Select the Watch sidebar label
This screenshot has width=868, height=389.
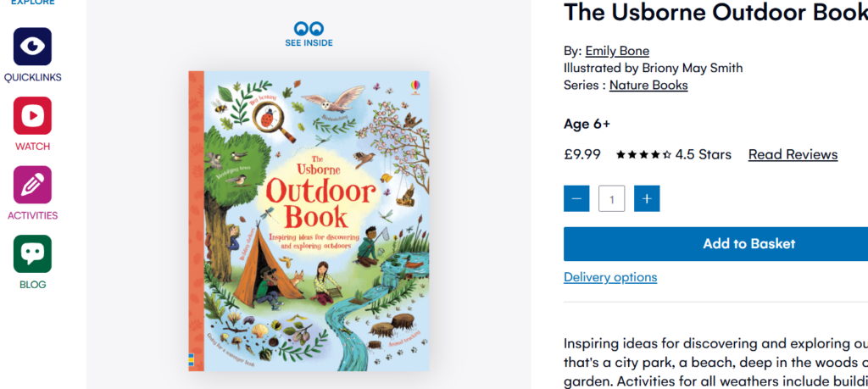coord(32,147)
